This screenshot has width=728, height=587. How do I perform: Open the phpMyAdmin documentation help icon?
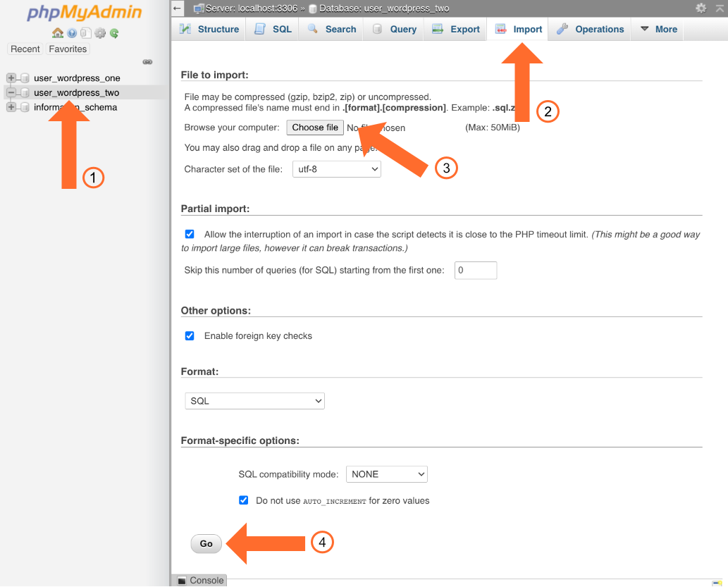(72, 33)
